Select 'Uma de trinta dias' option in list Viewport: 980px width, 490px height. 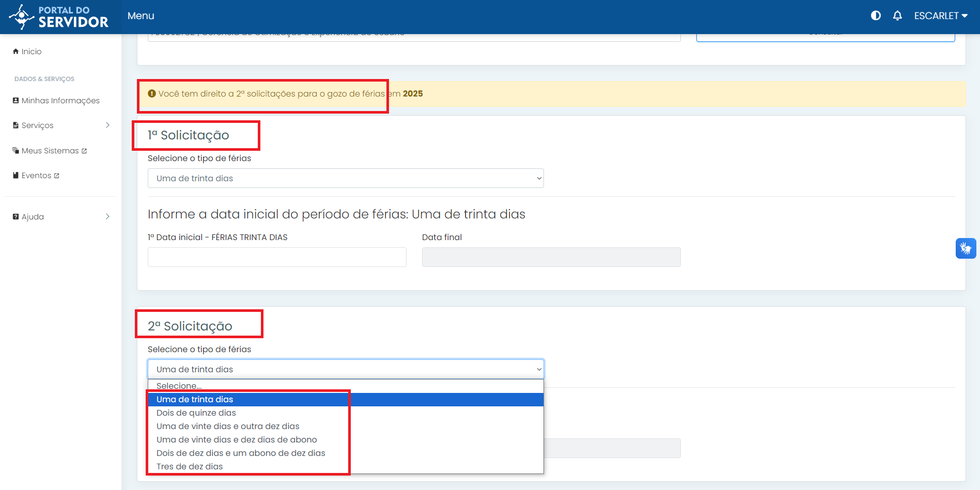pos(346,399)
